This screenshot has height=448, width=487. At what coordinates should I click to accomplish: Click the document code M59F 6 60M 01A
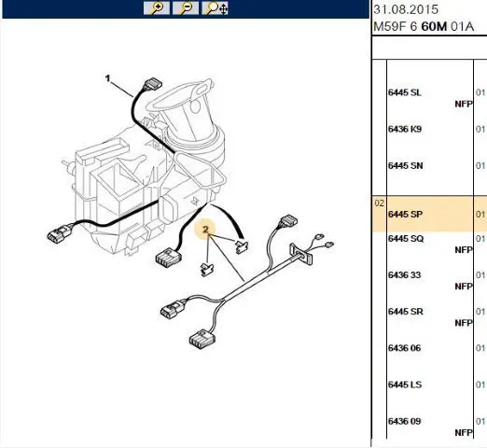[x=424, y=27]
